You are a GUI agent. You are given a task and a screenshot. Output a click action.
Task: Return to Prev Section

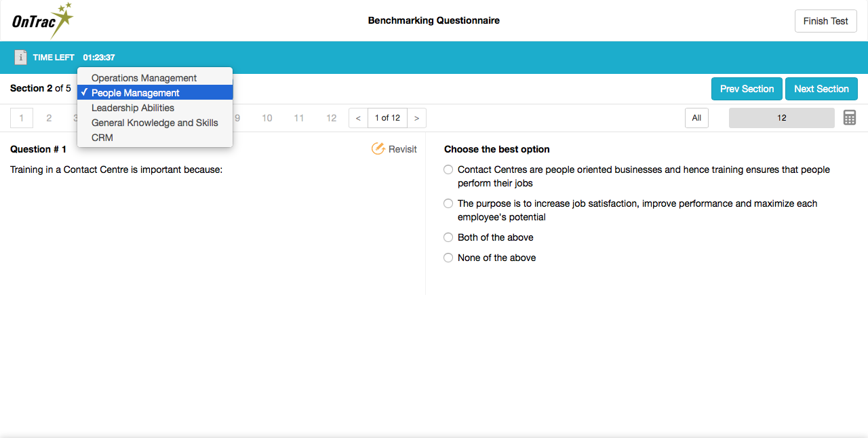coord(747,89)
